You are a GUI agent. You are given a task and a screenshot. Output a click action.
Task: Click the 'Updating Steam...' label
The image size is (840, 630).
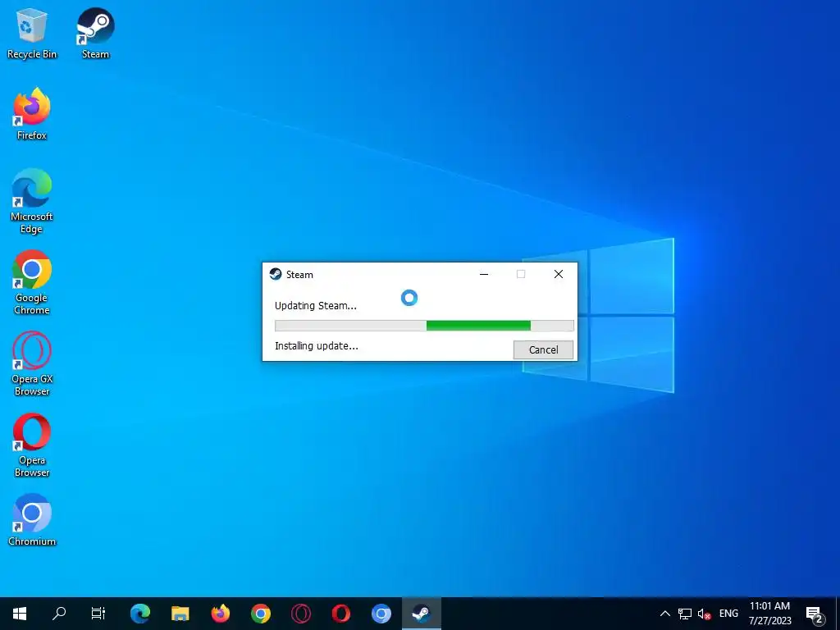316,306
